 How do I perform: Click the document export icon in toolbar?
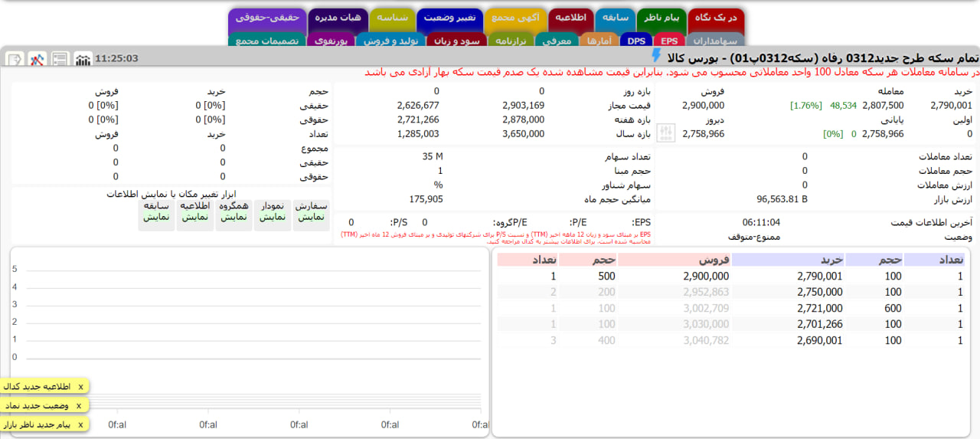pyautogui.click(x=15, y=59)
